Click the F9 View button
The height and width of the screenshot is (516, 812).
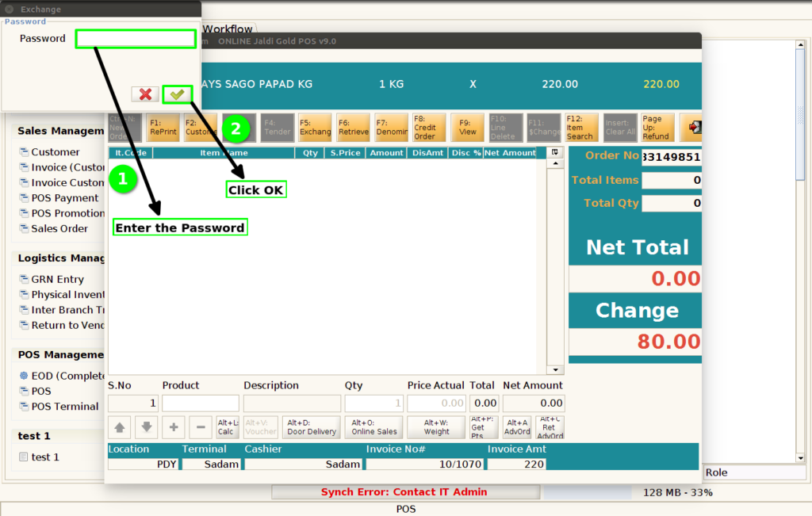point(467,128)
